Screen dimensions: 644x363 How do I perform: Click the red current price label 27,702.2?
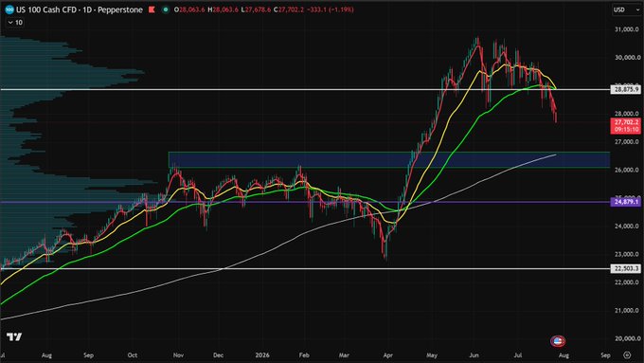[625, 126]
